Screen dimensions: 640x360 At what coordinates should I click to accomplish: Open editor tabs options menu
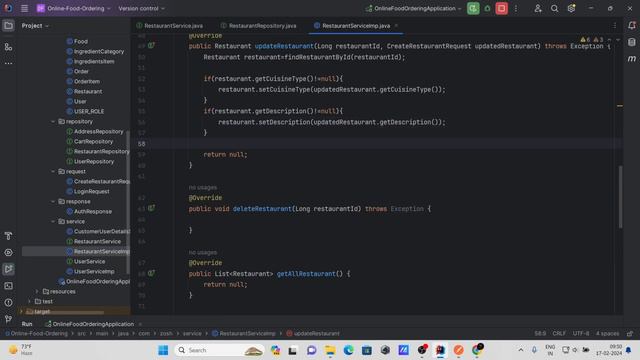click(615, 26)
